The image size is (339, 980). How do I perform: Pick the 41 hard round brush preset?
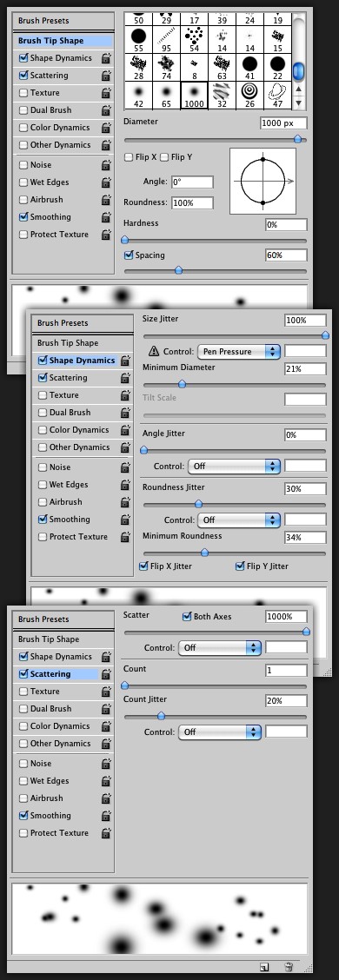pos(250,67)
